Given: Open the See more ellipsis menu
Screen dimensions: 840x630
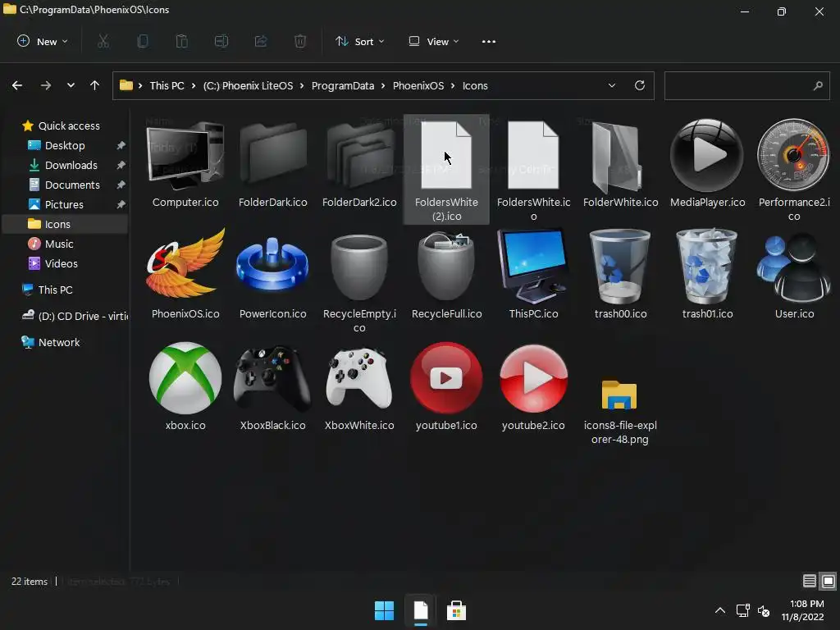Looking at the screenshot, I should click(x=489, y=41).
